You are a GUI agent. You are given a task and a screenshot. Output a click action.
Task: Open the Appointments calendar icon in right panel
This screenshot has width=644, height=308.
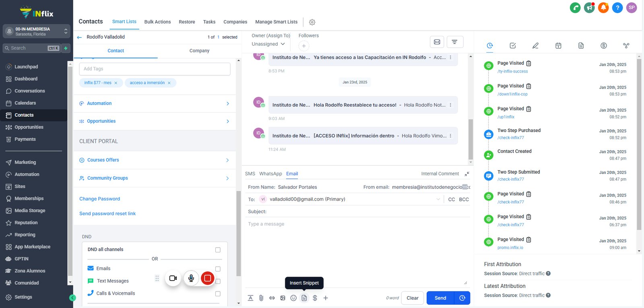point(558,45)
